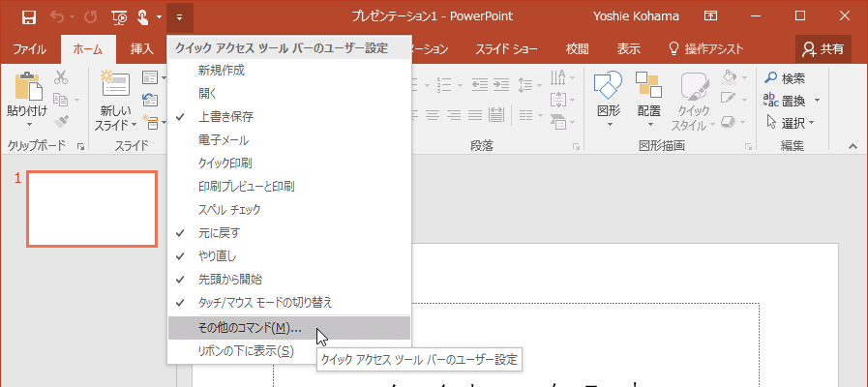Screen dimensions: 868x387
Task: Switch to the スライド ショー tab
Action: (506, 49)
